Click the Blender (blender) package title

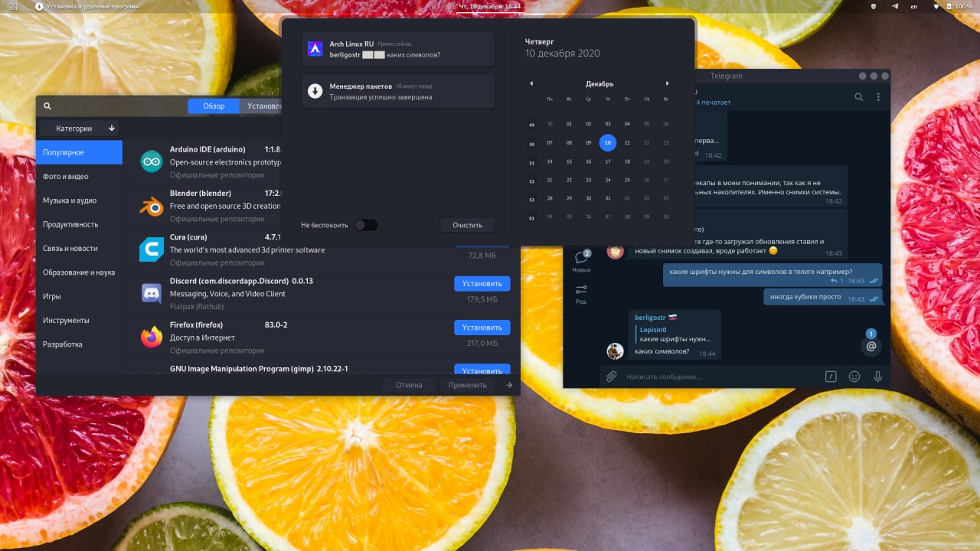coord(201,193)
